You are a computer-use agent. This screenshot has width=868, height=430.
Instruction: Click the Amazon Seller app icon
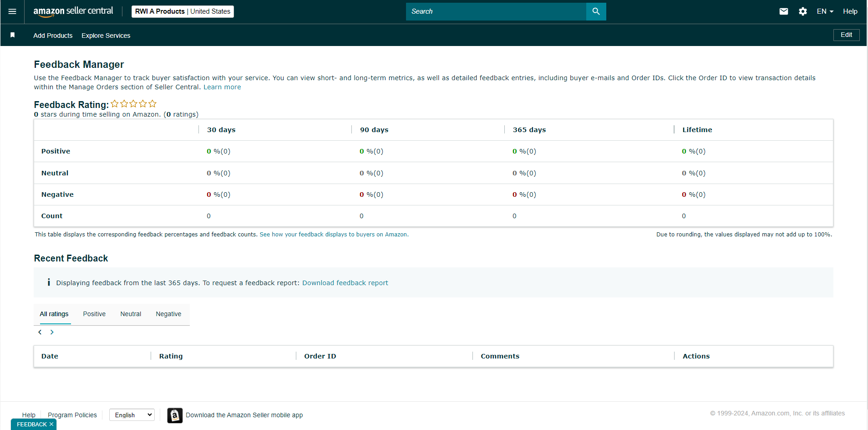point(175,415)
